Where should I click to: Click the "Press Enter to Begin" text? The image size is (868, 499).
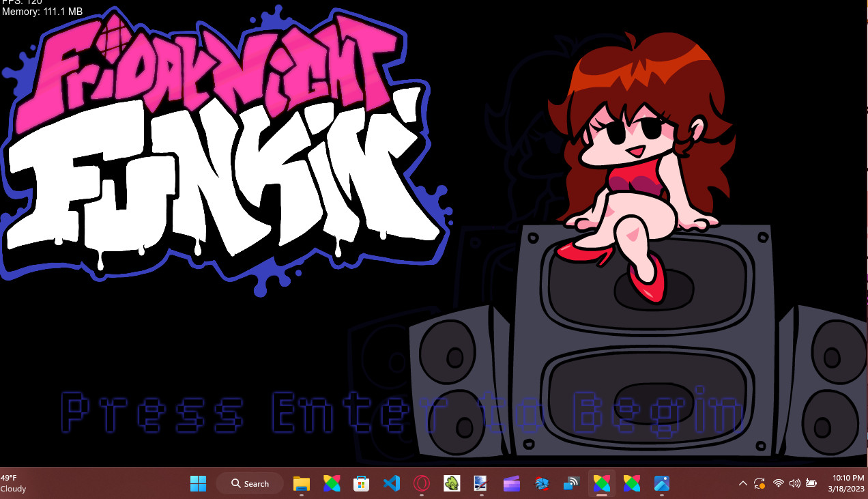[402, 413]
